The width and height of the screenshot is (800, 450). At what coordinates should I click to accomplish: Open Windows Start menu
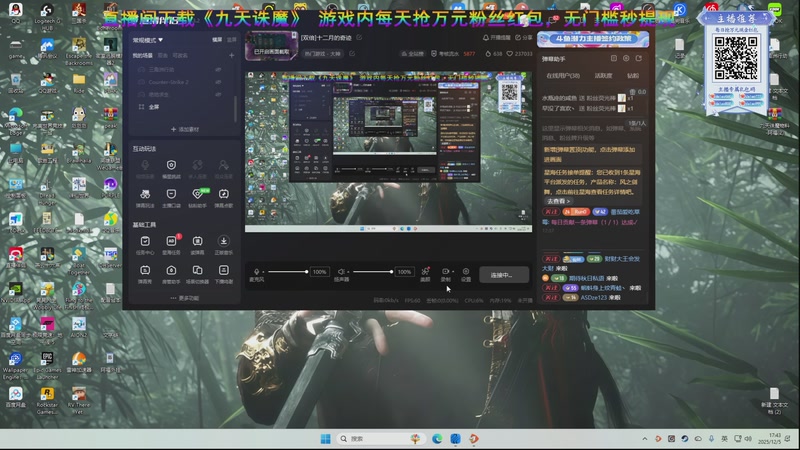click(326, 439)
